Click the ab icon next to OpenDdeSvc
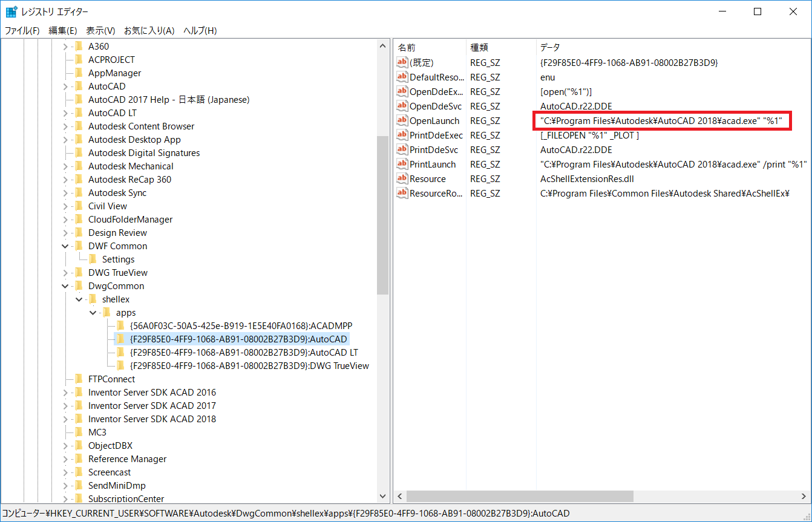Screen dimensions: 812x522 402,106
